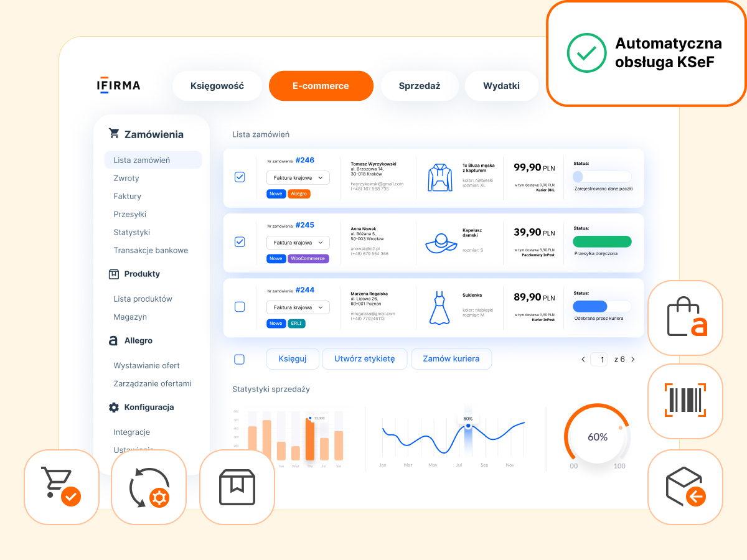Open the Księgowość tab

tap(217, 86)
